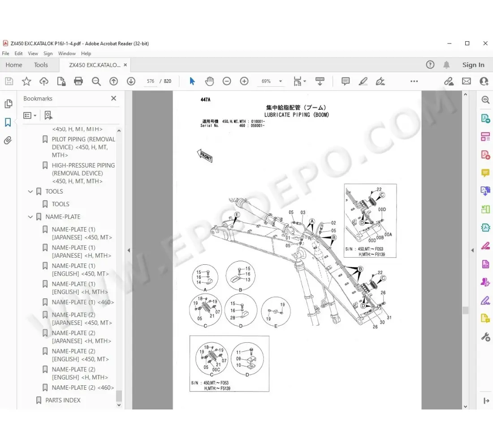Open the More Tools wrench icon in right pane
Screen dimensions: 493x448
pyautogui.click(x=485, y=337)
